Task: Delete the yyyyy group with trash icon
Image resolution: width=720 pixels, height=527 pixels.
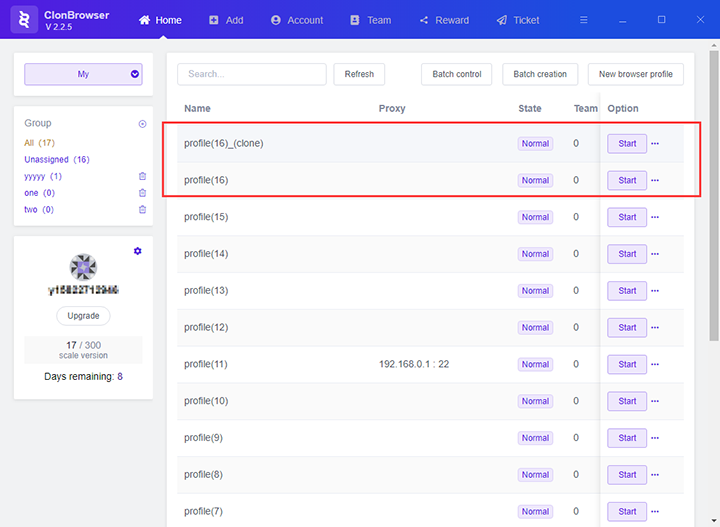Action: pos(142,176)
